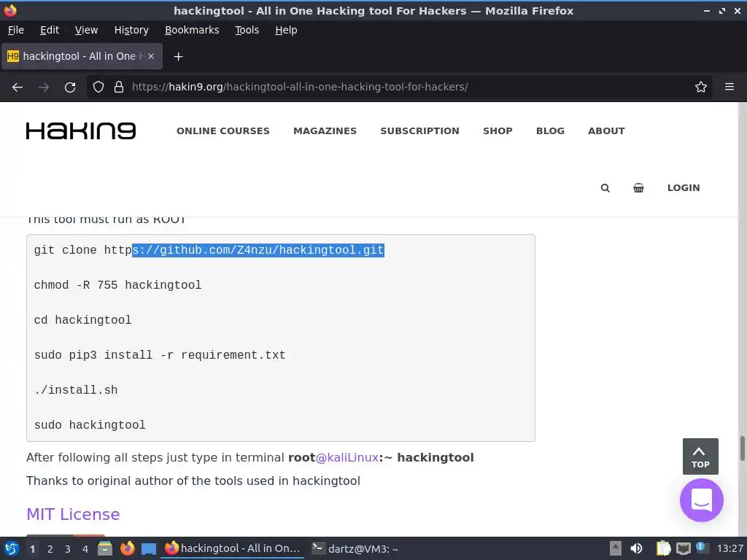Open the Edit menu

point(50,30)
